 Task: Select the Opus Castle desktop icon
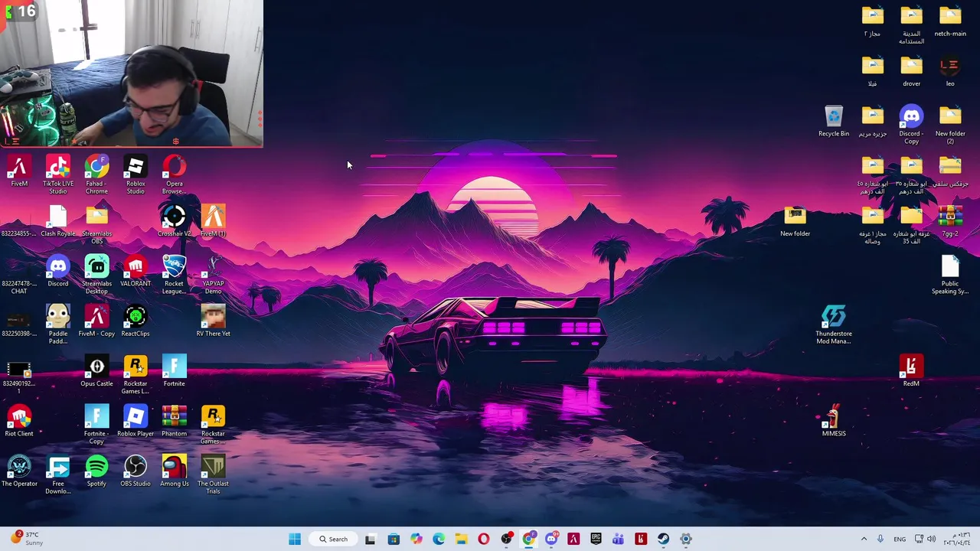pos(96,371)
